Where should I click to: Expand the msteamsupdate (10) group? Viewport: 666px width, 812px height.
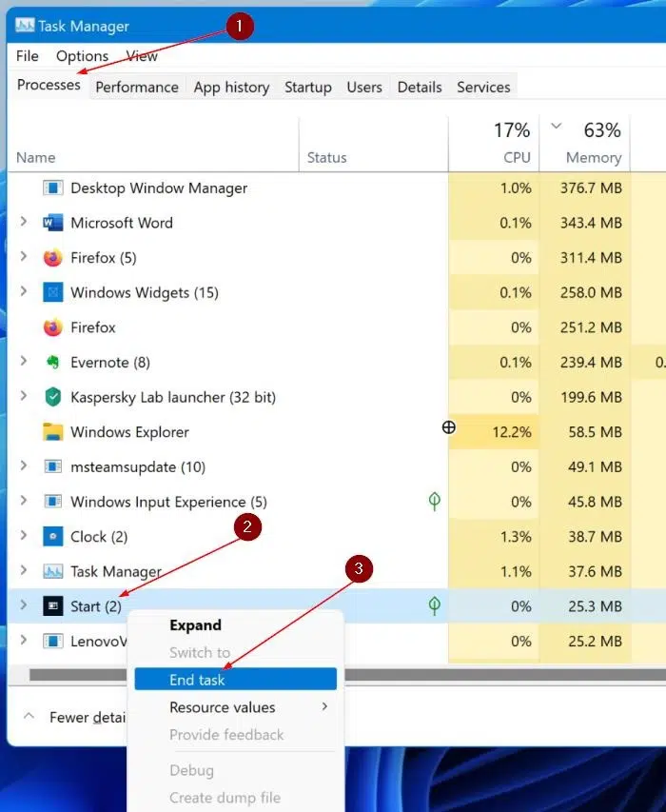[x=23, y=465]
